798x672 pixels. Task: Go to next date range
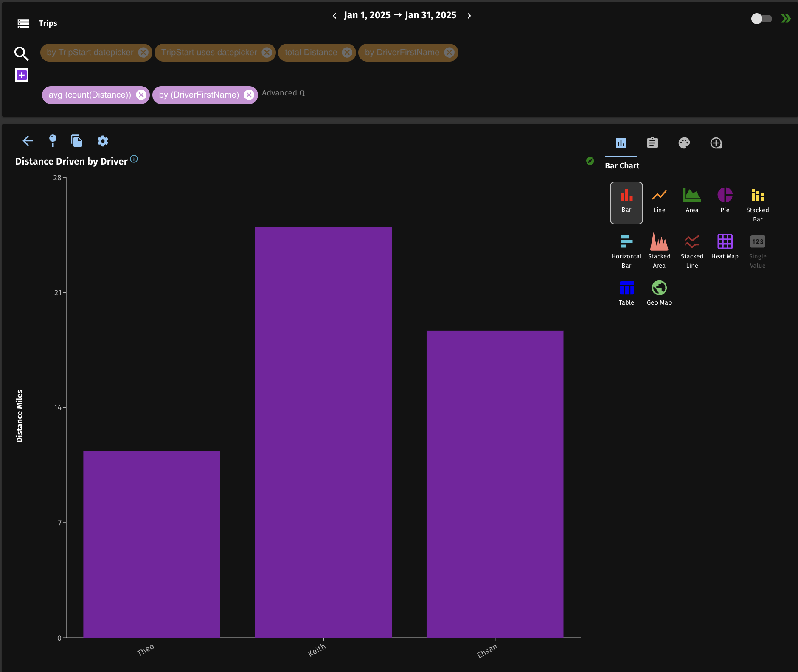click(x=469, y=16)
